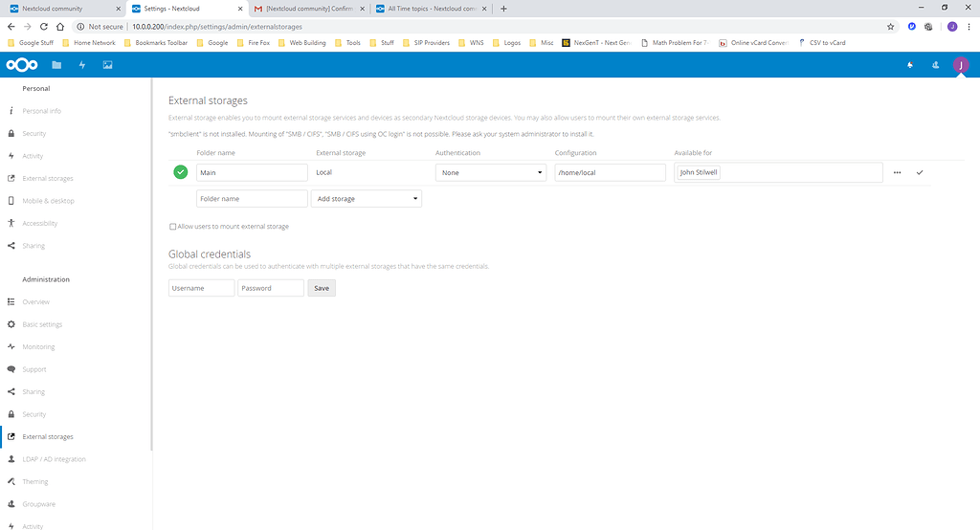Open the browser home page icon
The image size is (980, 530).
(60, 27)
